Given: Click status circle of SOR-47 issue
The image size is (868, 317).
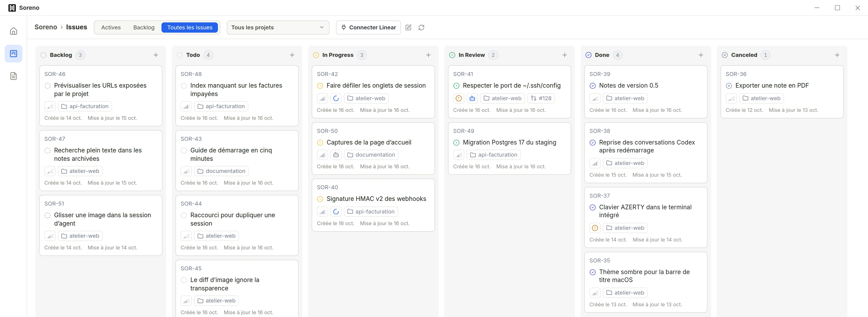Looking at the screenshot, I should point(48,150).
